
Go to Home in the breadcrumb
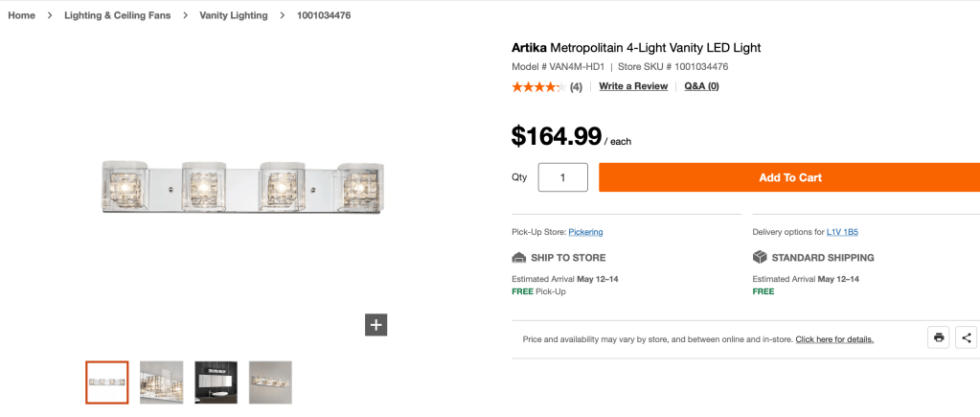click(21, 15)
